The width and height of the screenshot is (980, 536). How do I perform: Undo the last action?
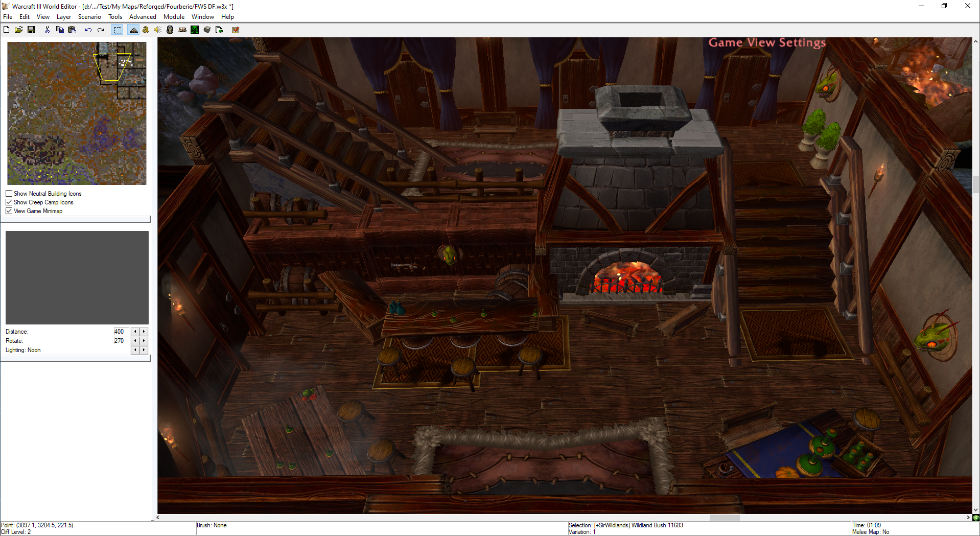(x=88, y=30)
